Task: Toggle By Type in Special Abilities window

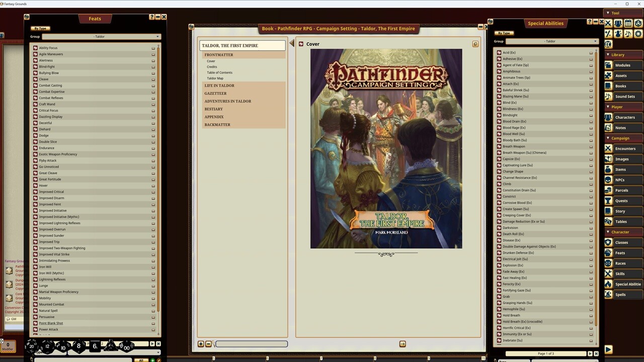Action: click(x=504, y=33)
